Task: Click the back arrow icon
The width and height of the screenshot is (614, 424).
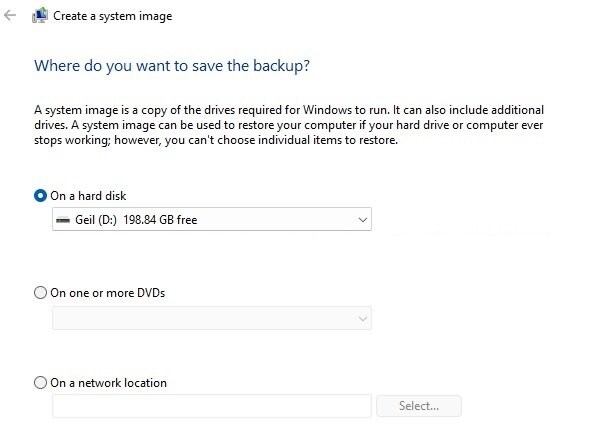Action: tap(11, 16)
